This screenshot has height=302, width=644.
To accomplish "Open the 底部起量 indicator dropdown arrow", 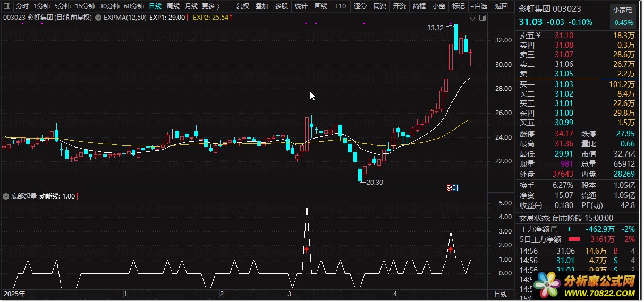I will (x=6, y=196).
